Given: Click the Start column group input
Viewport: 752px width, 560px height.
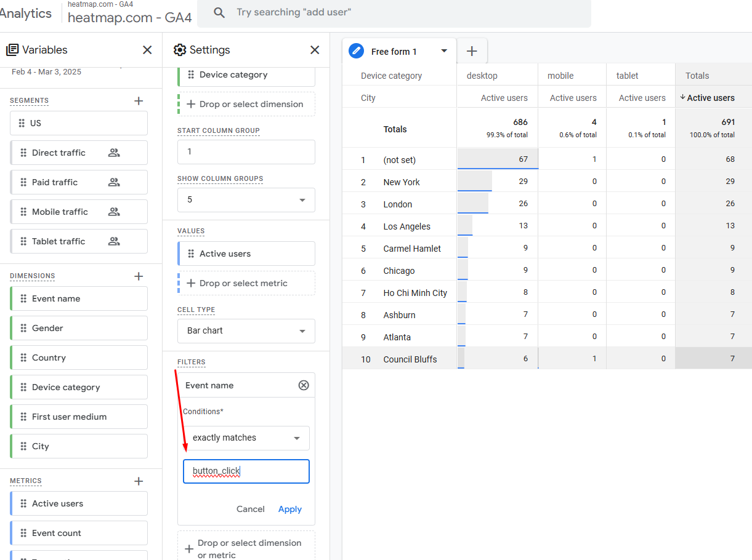Looking at the screenshot, I should (246, 152).
